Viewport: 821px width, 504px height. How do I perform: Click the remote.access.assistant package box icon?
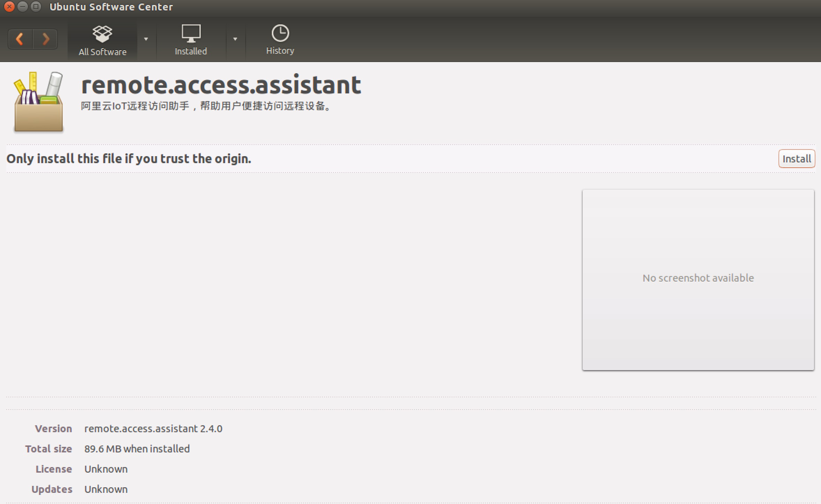(39, 102)
